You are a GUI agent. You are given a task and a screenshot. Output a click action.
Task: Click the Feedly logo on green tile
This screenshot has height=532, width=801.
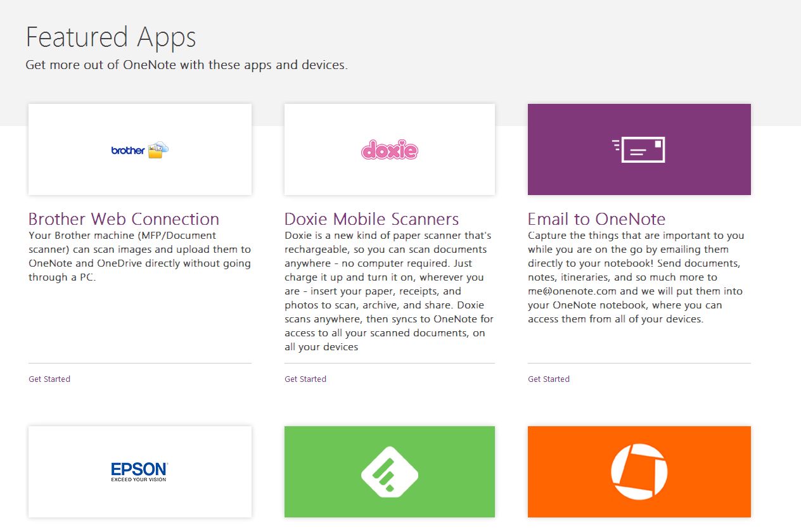(x=390, y=472)
